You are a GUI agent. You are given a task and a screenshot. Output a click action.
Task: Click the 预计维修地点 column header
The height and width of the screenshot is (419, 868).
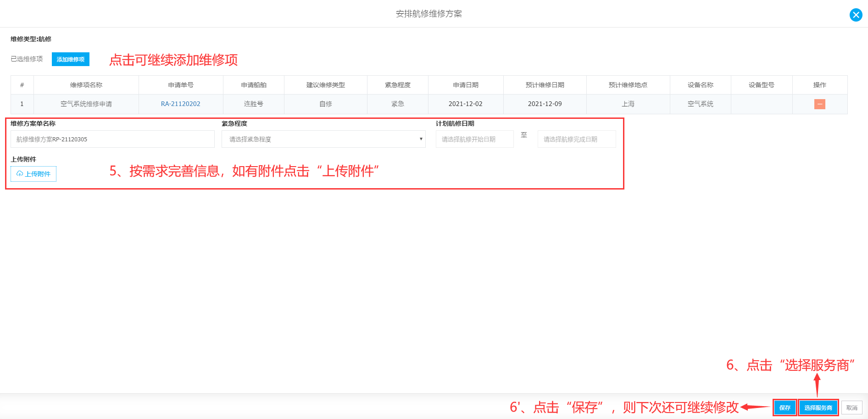pyautogui.click(x=628, y=85)
